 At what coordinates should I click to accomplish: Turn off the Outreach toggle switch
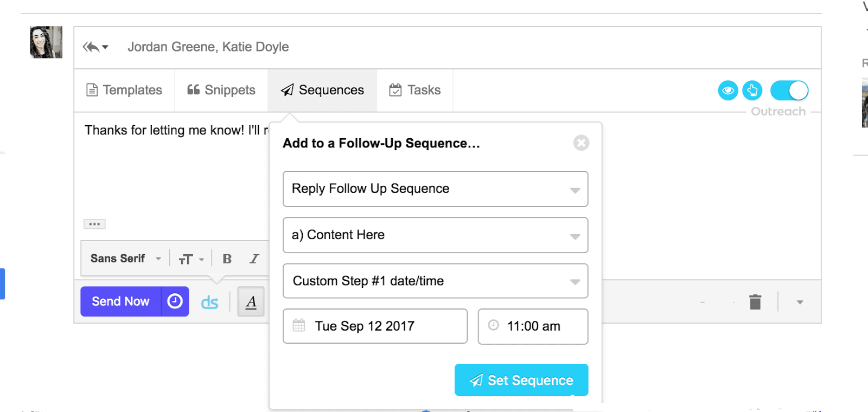coord(789,91)
